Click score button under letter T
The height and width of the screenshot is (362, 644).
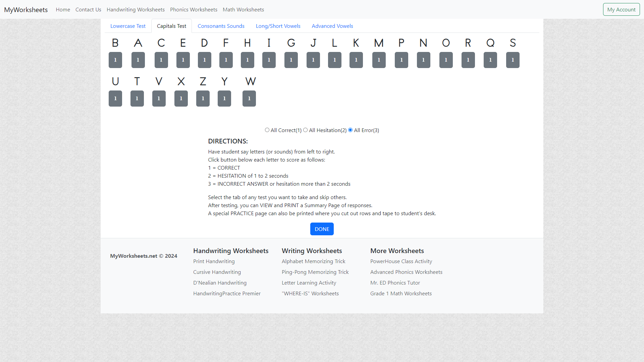137,99
